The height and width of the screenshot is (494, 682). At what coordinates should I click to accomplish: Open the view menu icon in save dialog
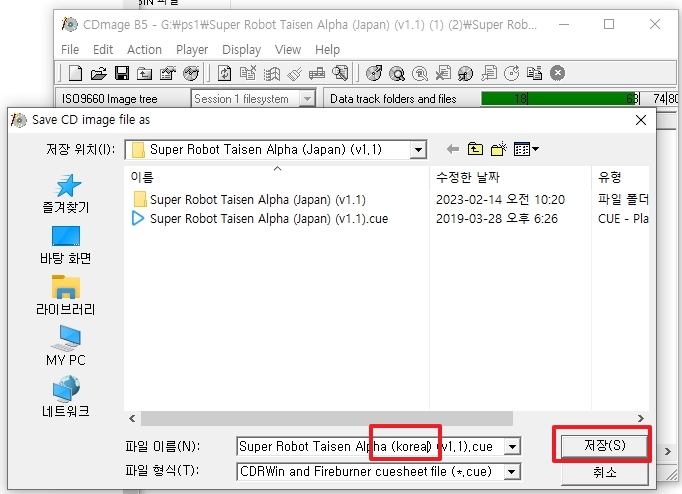(526, 150)
